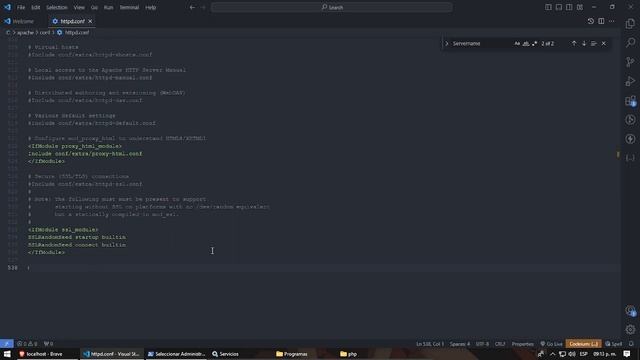Open the File menu
Image resolution: width=640 pixels, height=360 pixels.
[21, 7]
